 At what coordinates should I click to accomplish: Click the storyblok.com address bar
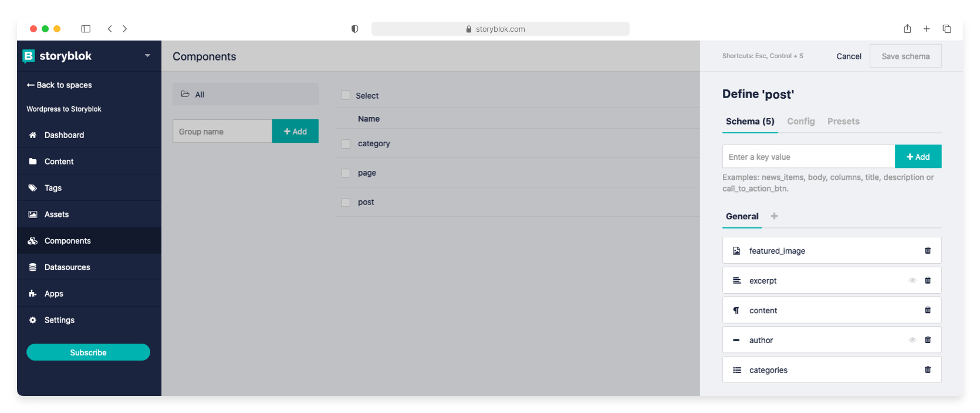[501, 29]
